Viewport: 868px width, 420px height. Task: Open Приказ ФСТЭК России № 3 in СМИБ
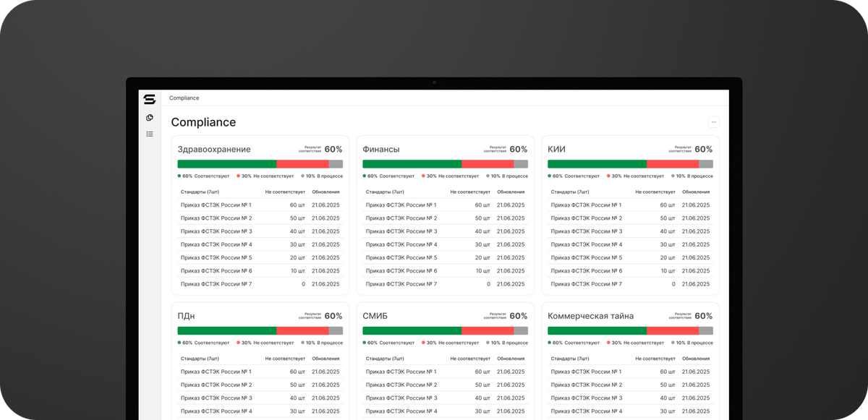point(401,398)
